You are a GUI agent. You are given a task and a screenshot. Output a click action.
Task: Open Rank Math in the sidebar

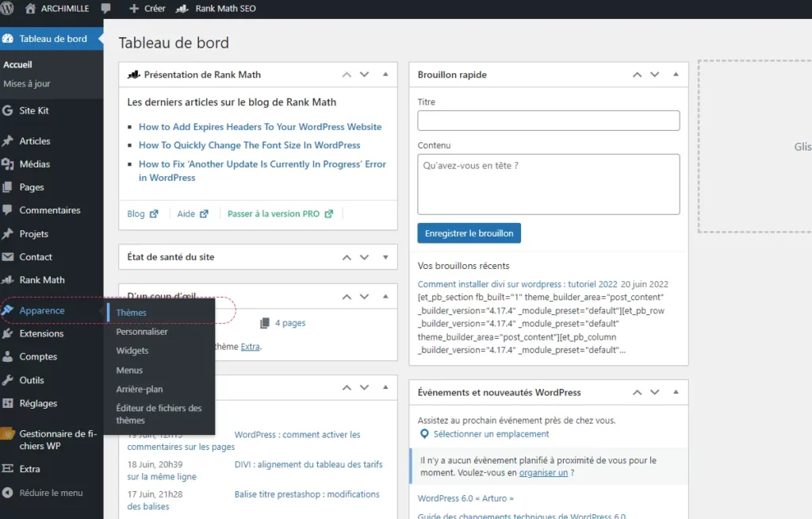click(x=41, y=280)
